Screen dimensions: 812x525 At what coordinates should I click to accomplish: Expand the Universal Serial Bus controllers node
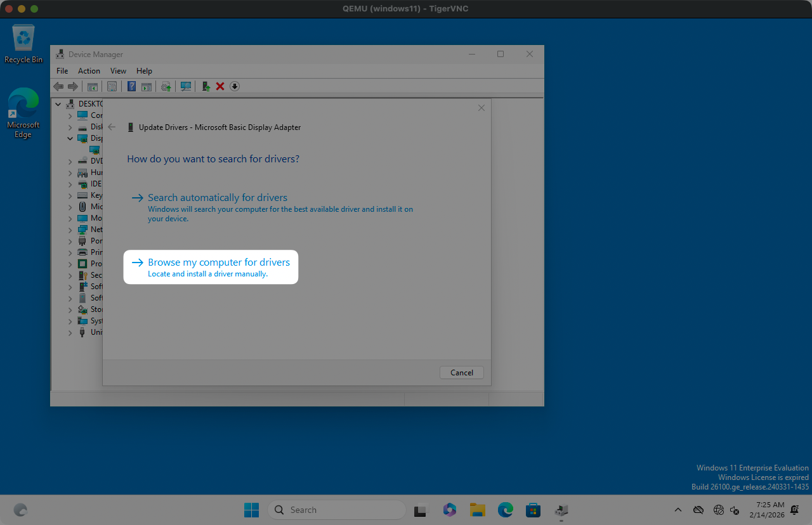coord(70,332)
